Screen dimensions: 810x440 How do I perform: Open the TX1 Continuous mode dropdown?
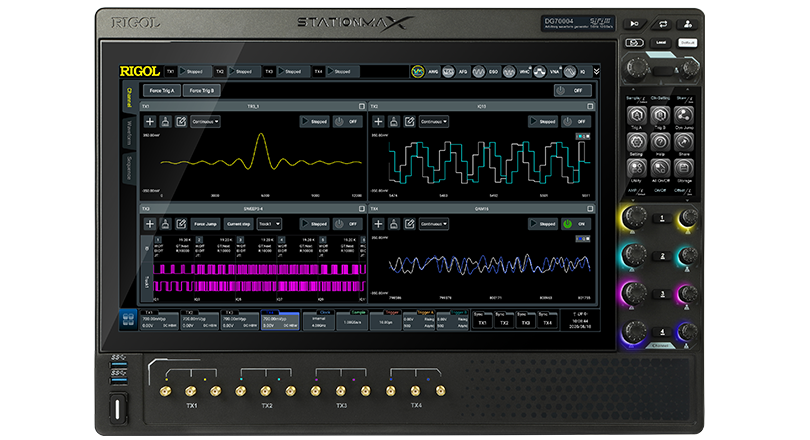[206, 121]
